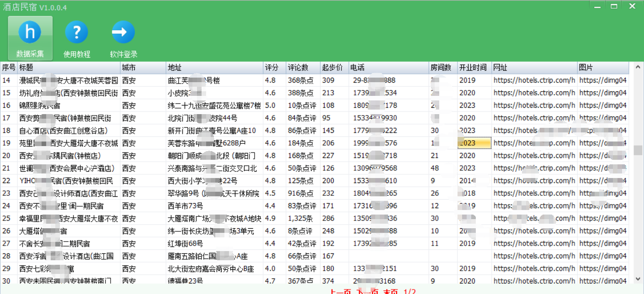Open the 使用教程 help question-mark icon
This screenshot has height=294, width=644.
[76, 32]
